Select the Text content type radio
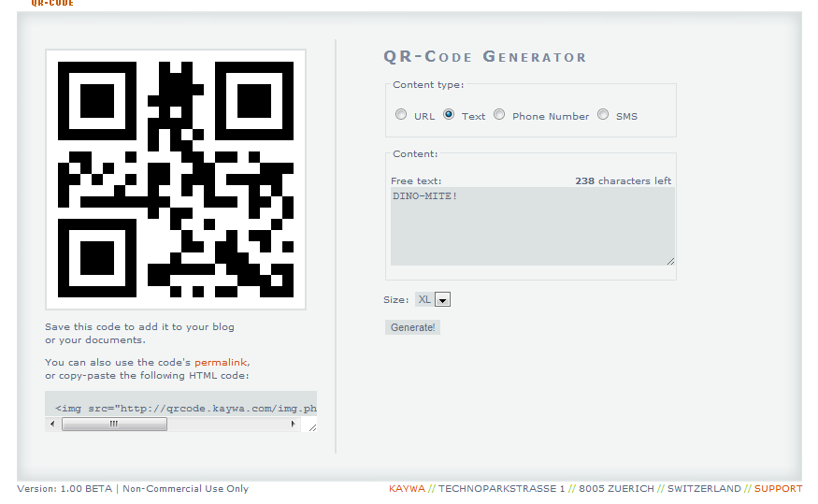Screen dimensions: 818x504 tap(449, 114)
